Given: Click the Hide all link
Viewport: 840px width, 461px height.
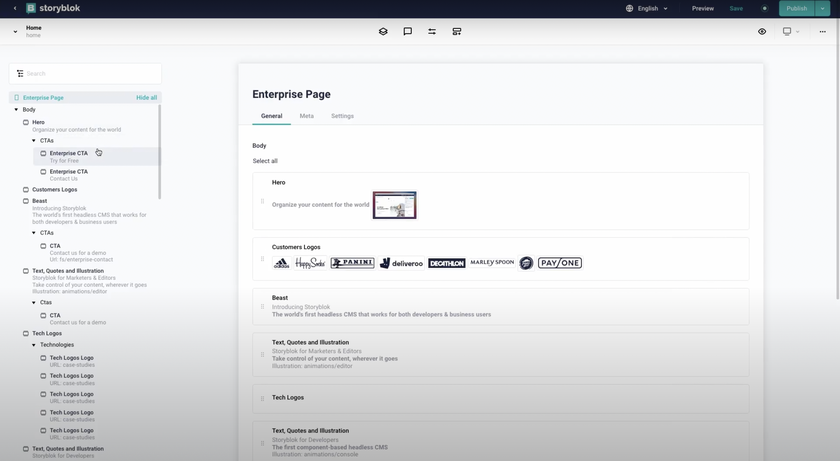Looking at the screenshot, I should tap(146, 97).
